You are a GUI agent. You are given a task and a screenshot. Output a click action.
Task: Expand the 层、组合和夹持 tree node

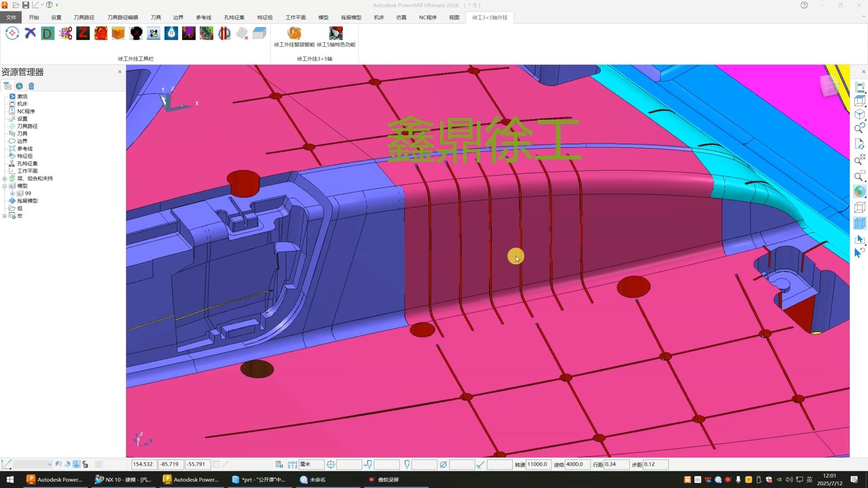click(5, 178)
